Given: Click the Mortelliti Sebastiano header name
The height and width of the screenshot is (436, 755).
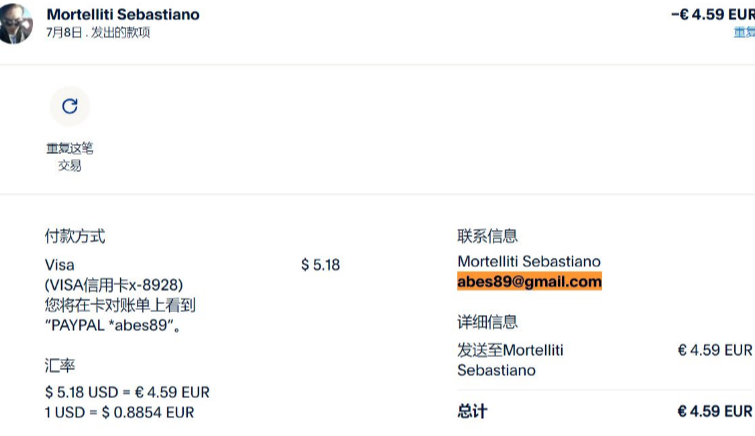Looking at the screenshot, I should tap(123, 14).
